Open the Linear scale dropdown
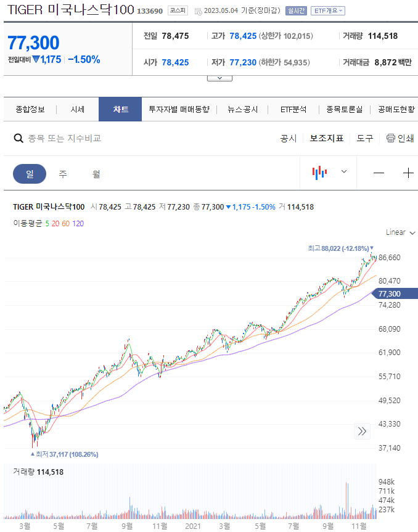This screenshot has width=418, height=532. (400, 232)
